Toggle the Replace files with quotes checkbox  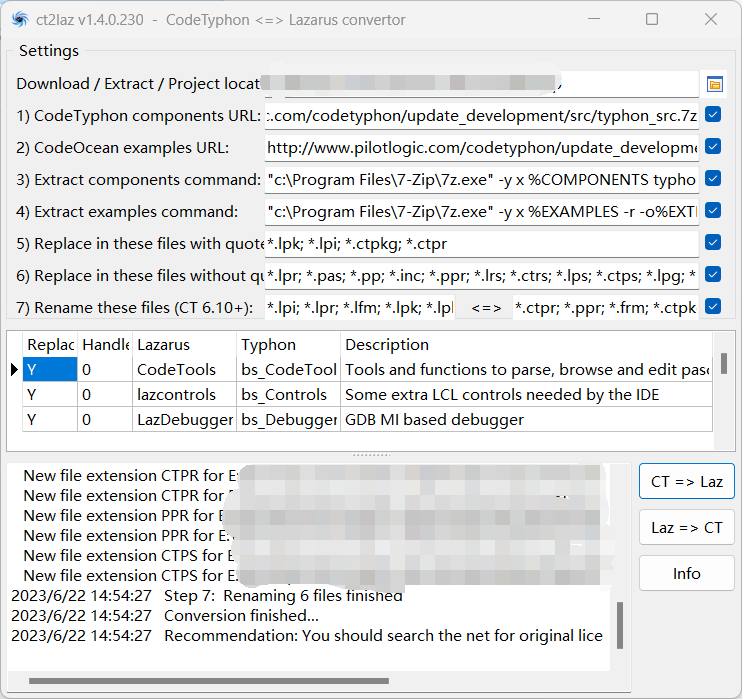tap(713, 243)
